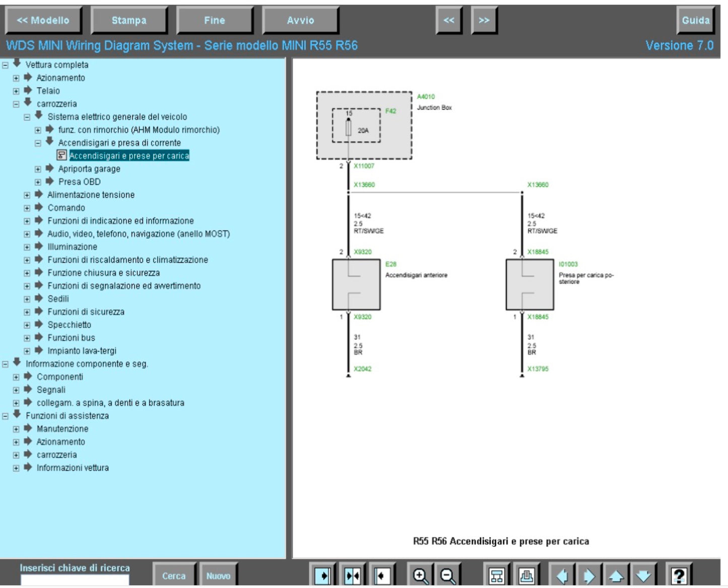Pan diagram up with the up arrow icon
Image resolution: width=728 pixels, height=588 pixels.
click(616, 575)
